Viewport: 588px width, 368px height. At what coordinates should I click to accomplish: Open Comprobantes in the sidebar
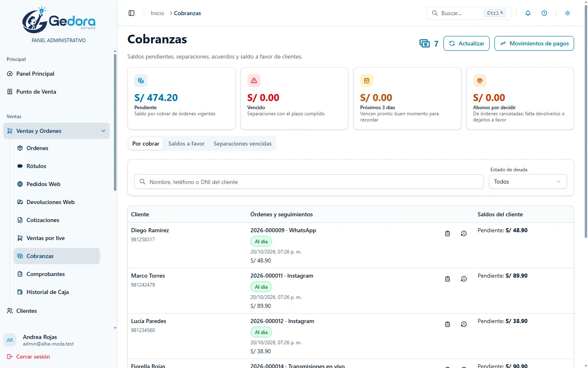point(57,274)
